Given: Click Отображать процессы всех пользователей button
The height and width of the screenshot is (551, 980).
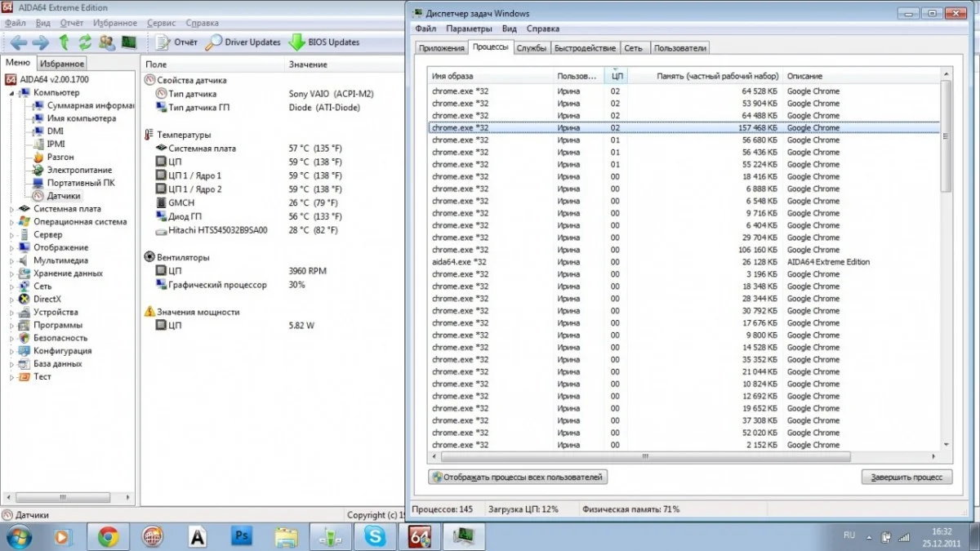Looking at the screenshot, I should click(x=518, y=477).
